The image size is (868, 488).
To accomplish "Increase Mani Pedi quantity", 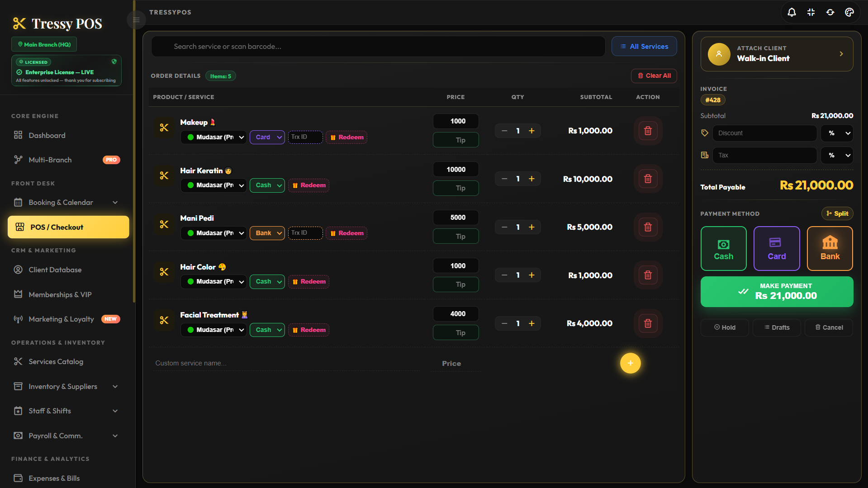I will 531,227.
